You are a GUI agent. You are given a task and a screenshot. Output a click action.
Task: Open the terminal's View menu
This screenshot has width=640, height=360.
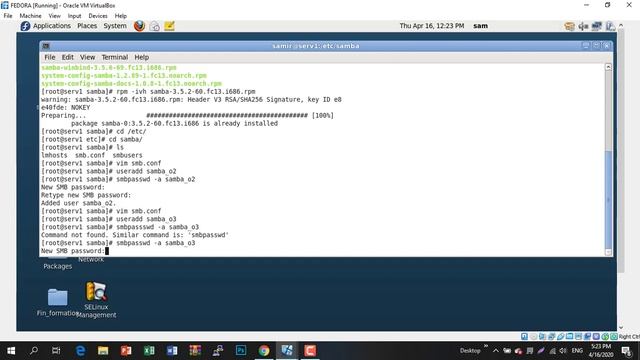(x=87, y=57)
